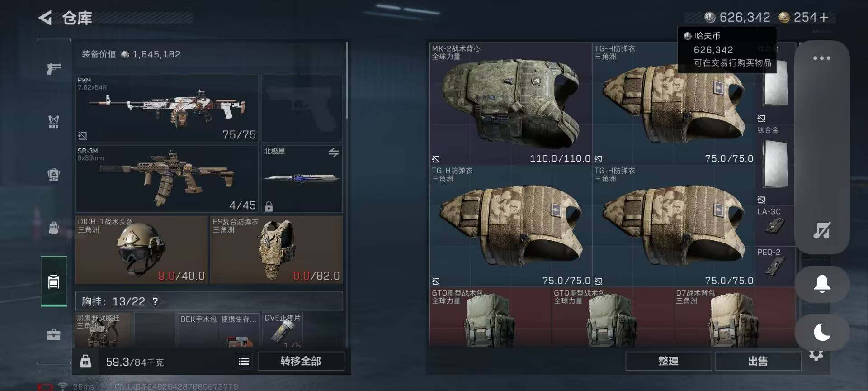Select the MK-2战术背心 armor item
Image resolution: width=868 pixels, height=391 pixels.
pos(511,104)
